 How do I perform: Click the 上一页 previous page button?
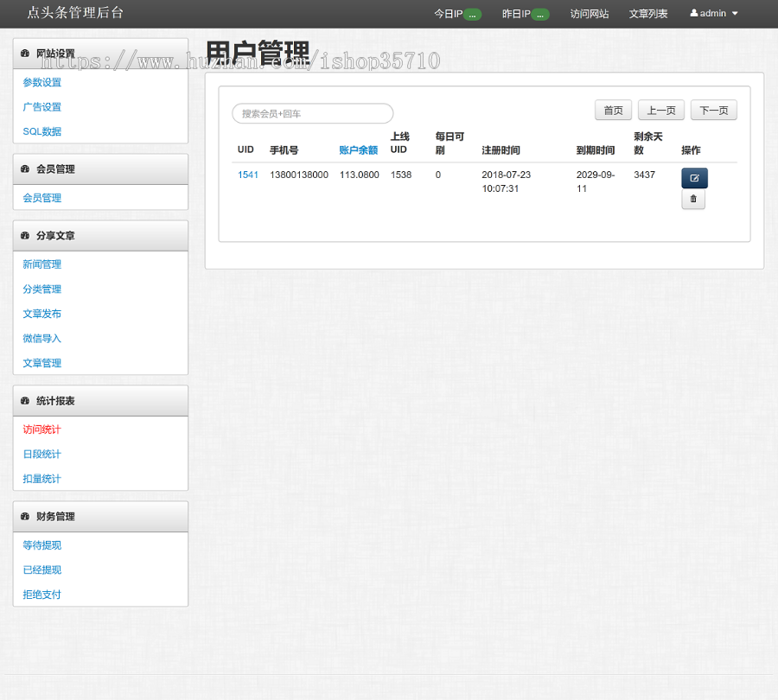coord(661,111)
